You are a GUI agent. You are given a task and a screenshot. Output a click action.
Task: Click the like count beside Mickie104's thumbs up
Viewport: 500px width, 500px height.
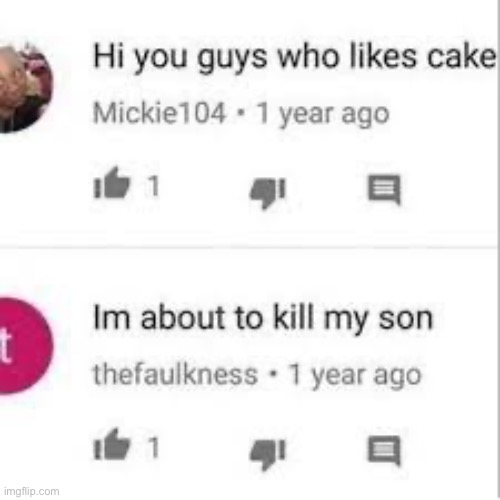(153, 185)
